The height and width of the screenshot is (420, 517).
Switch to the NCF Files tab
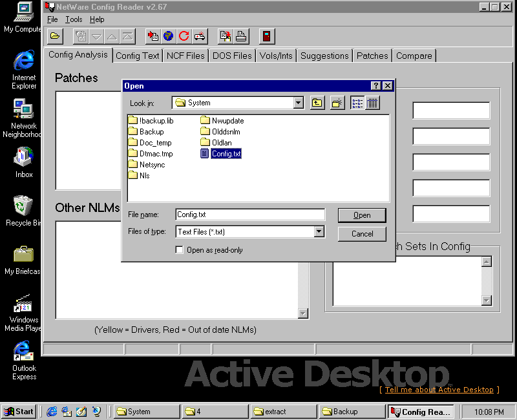185,56
